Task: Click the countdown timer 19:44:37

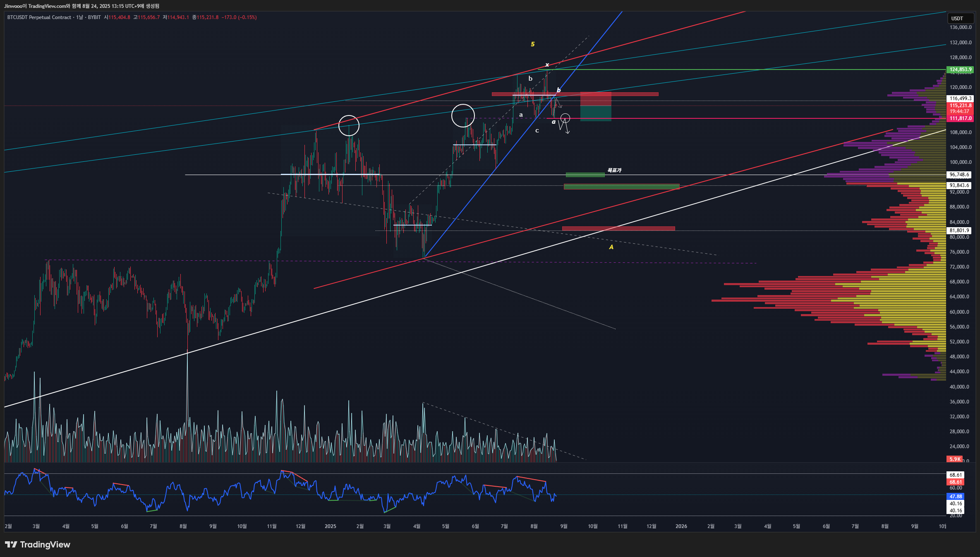Action: (x=959, y=111)
